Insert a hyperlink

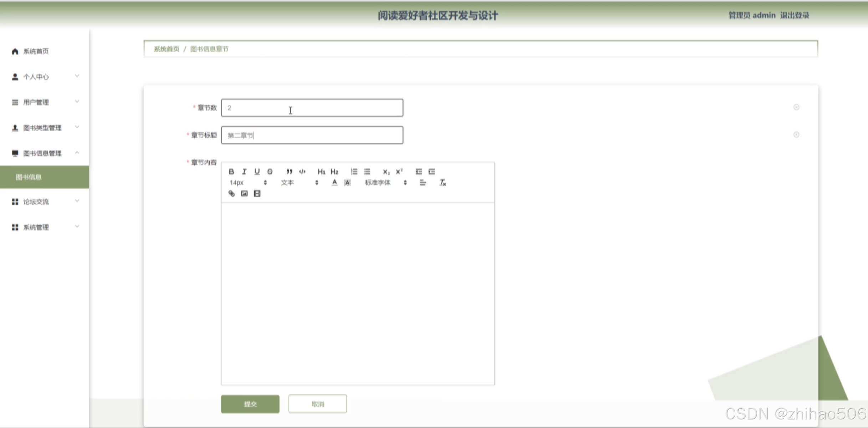[x=231, y=193]
